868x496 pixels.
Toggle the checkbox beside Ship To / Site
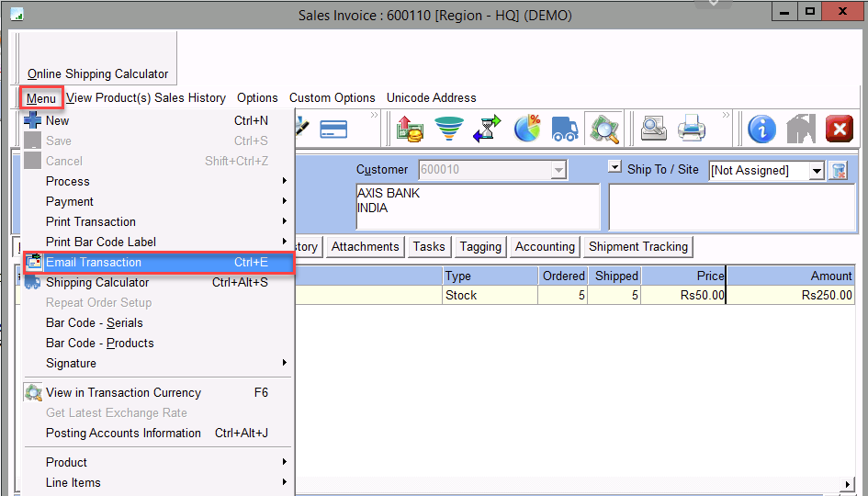[x=615, y=168]
